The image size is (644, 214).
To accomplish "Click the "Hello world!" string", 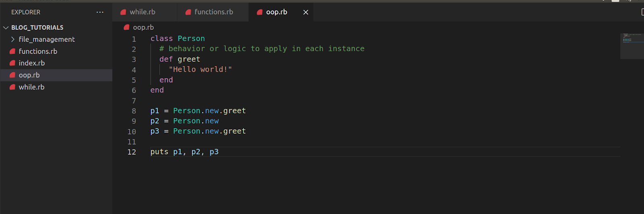I will point(200,69).
